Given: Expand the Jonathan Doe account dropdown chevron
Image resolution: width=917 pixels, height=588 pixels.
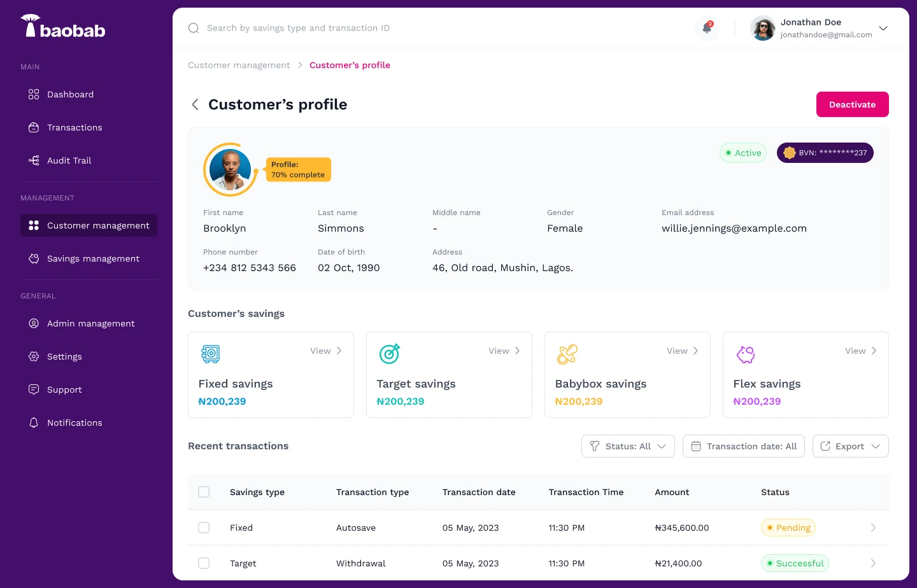Looking at the screenshot, I should (x=883, y=28).
